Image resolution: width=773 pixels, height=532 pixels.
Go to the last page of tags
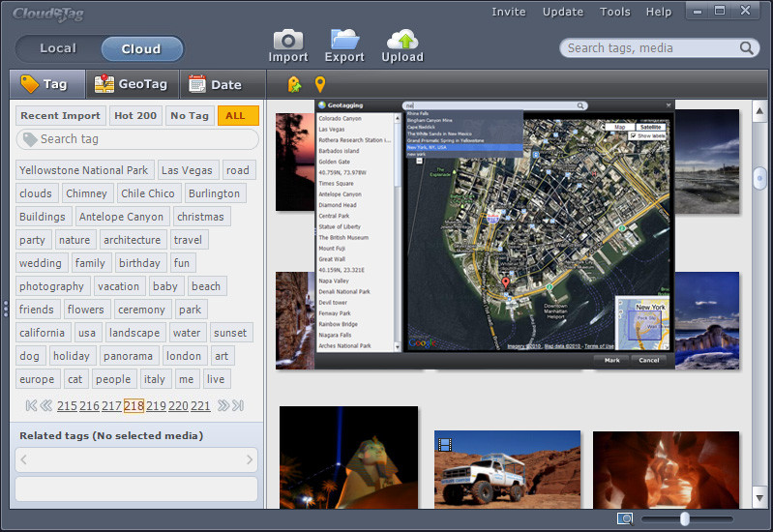coord(238,405)
